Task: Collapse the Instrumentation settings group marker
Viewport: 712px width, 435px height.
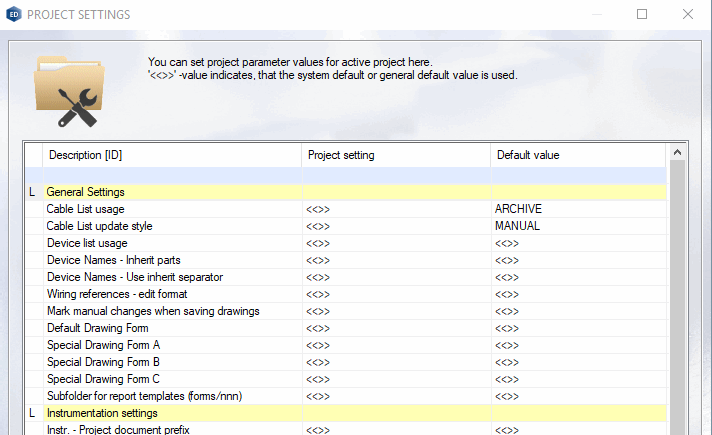Action: tap(32, 413)
